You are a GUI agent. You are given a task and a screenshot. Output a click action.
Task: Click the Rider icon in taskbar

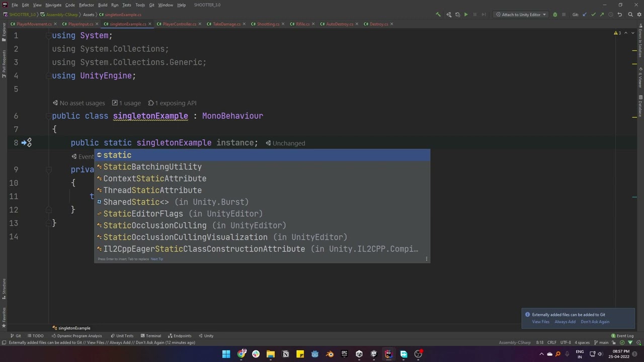(x=388, y=354)
